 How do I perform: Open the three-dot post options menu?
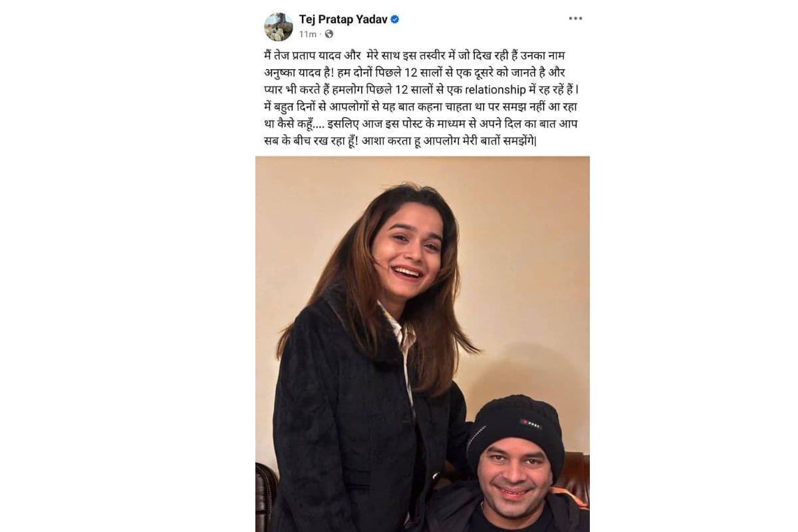(x=575, y=19)
